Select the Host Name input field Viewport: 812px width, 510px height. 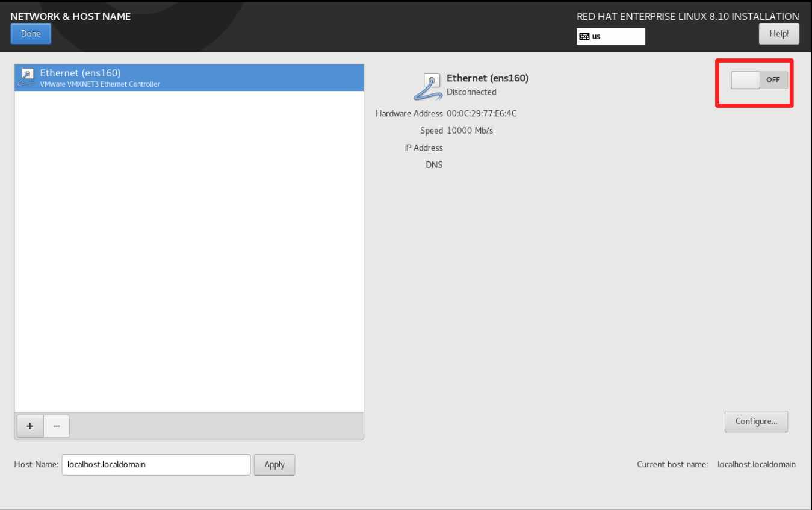[156, 464]
